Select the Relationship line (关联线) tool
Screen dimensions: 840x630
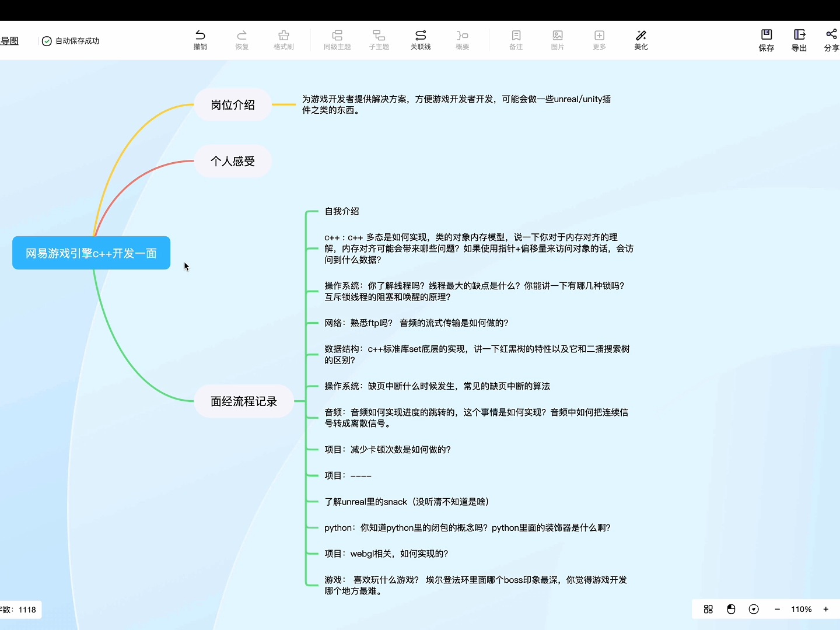tap(421, 40)
